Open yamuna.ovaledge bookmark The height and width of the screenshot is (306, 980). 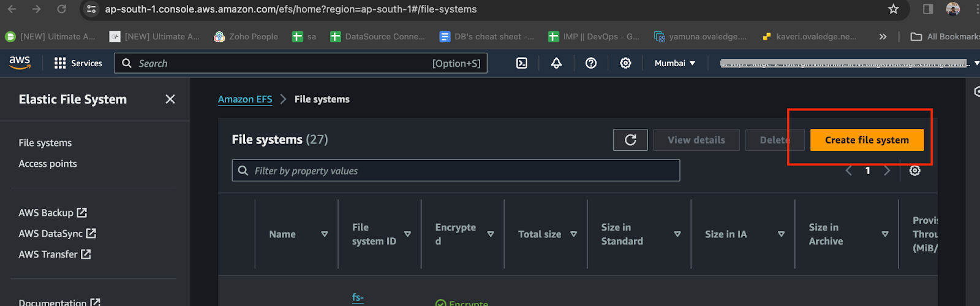pyautogui.click(x=701, y=37)
